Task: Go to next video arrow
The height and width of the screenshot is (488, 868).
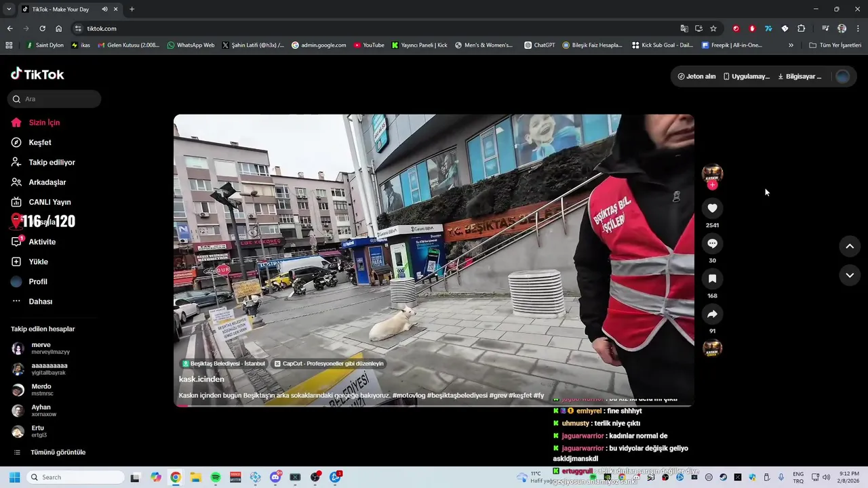Action: pos(850,275)
